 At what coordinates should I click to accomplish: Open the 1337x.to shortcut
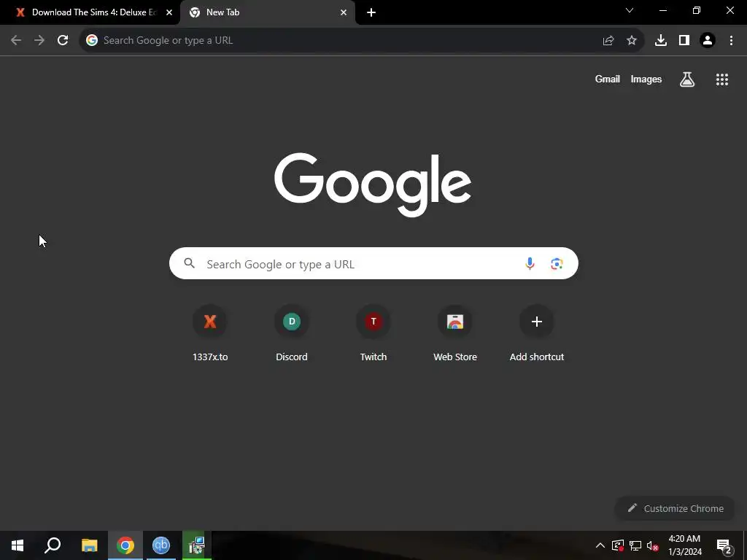tap(210, 332)
